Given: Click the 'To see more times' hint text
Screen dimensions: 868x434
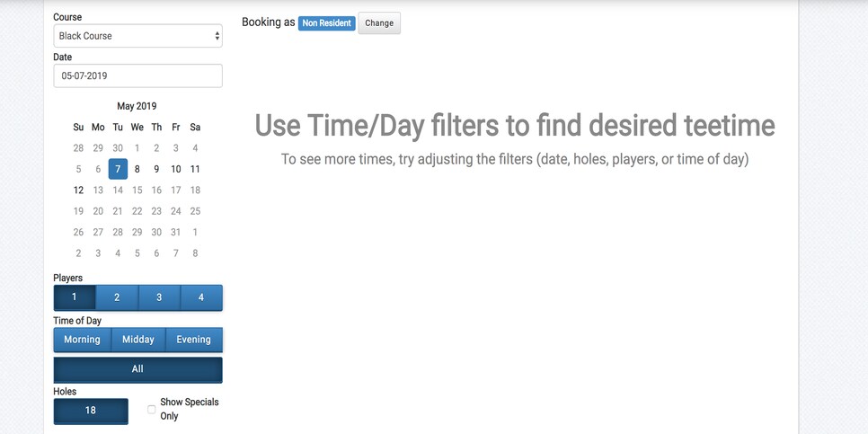Looking at the screenshot, I should tap(515, 159).
